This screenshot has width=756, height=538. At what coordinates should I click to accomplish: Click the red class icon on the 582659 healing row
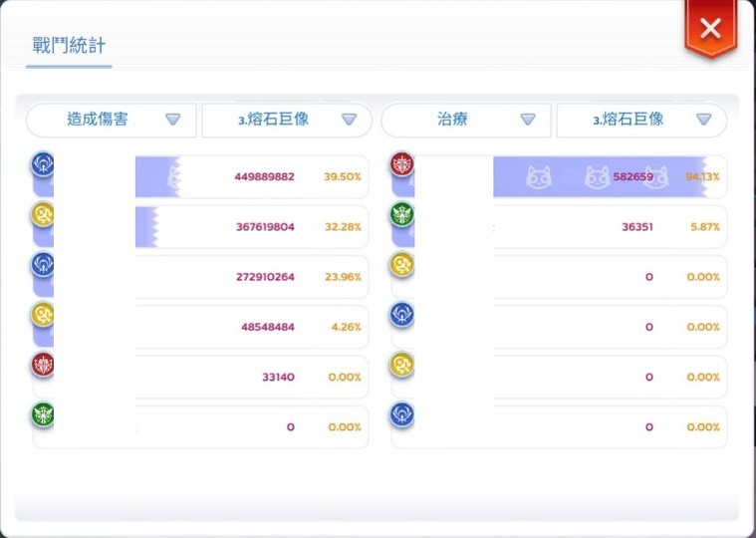tap(402, 164)
